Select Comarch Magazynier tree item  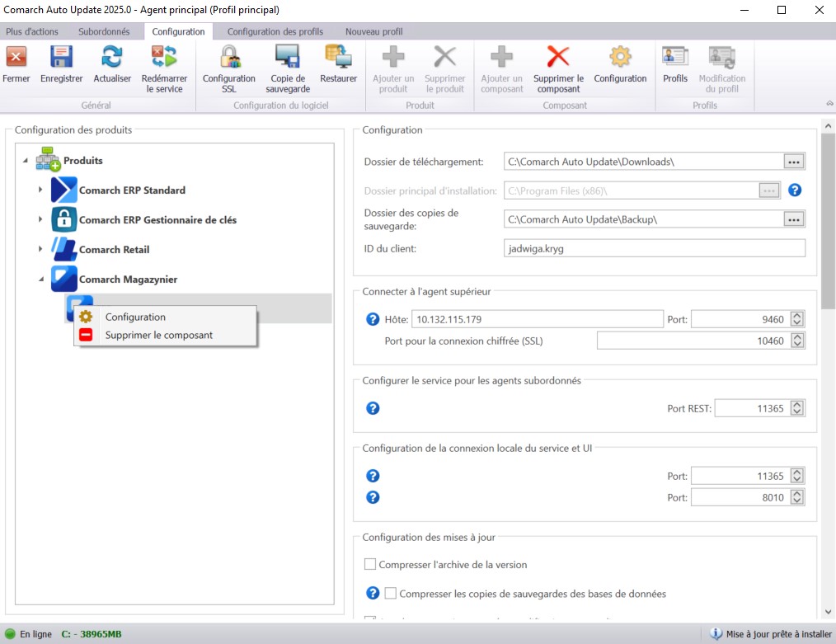coord(128,280)
